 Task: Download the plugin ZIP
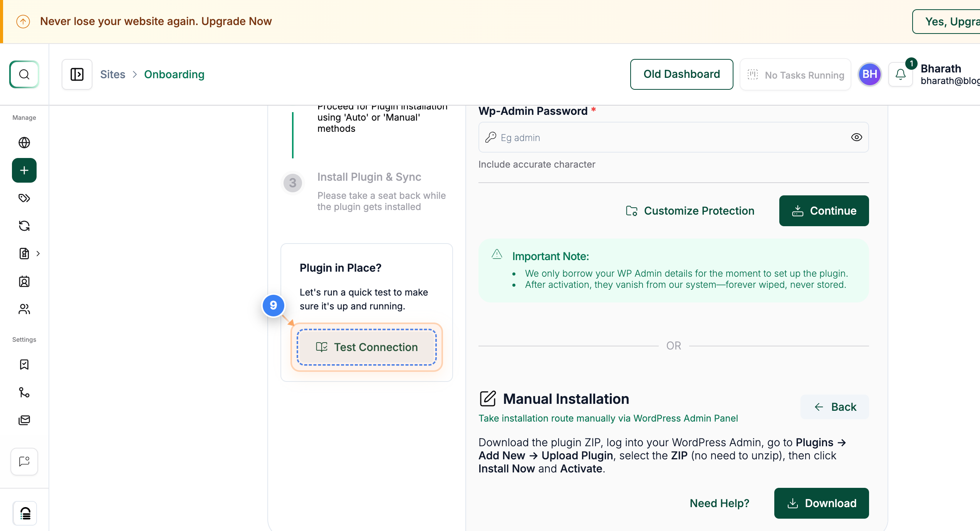tap(821, 503)
